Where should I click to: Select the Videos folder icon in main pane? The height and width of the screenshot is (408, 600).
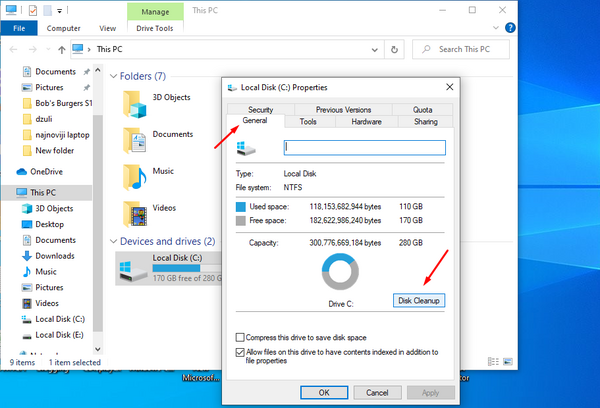[x=135, y=214]
